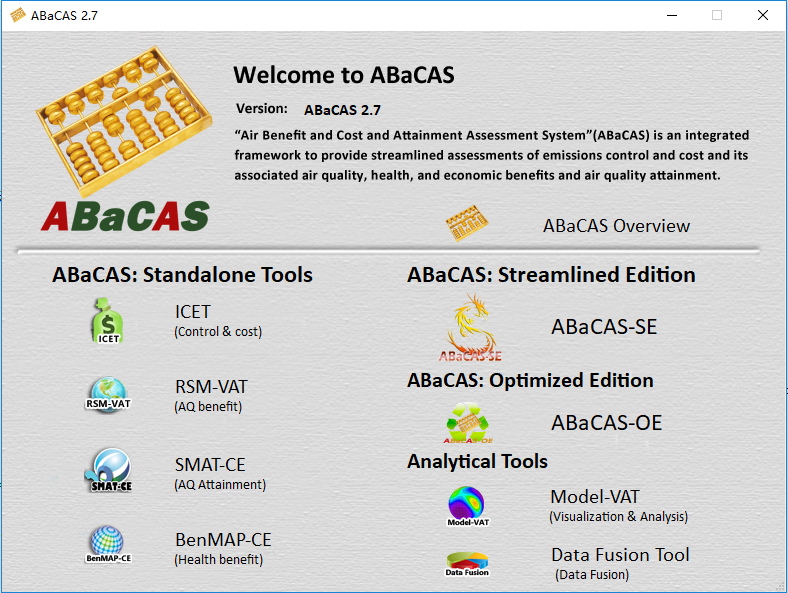Image resolution: width=788 pixels, height=593 pixels.
Task: Open the ABaCAS-OE text link
Action: [x=607, y=423]
